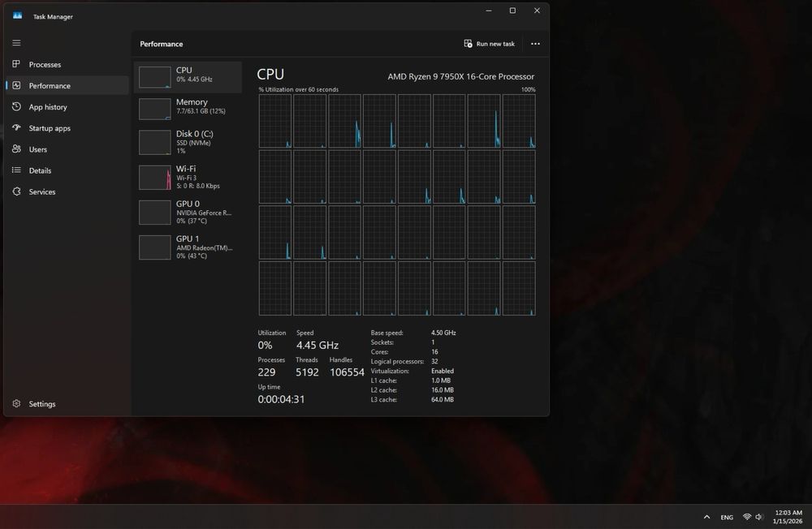Show hidden icons tray chevron
This screenshot has width=812, height=529.
tap(707, 517)
